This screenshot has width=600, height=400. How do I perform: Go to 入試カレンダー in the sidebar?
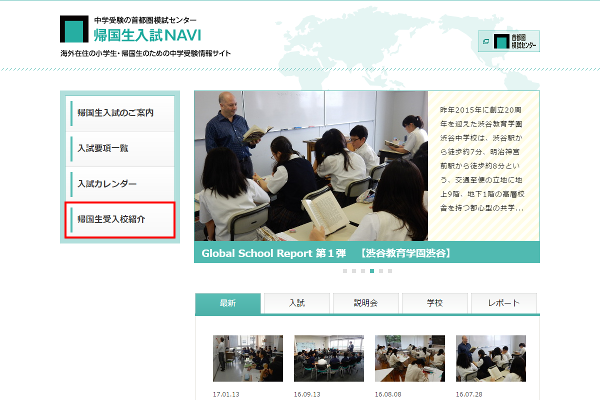[x=119, y=185]
